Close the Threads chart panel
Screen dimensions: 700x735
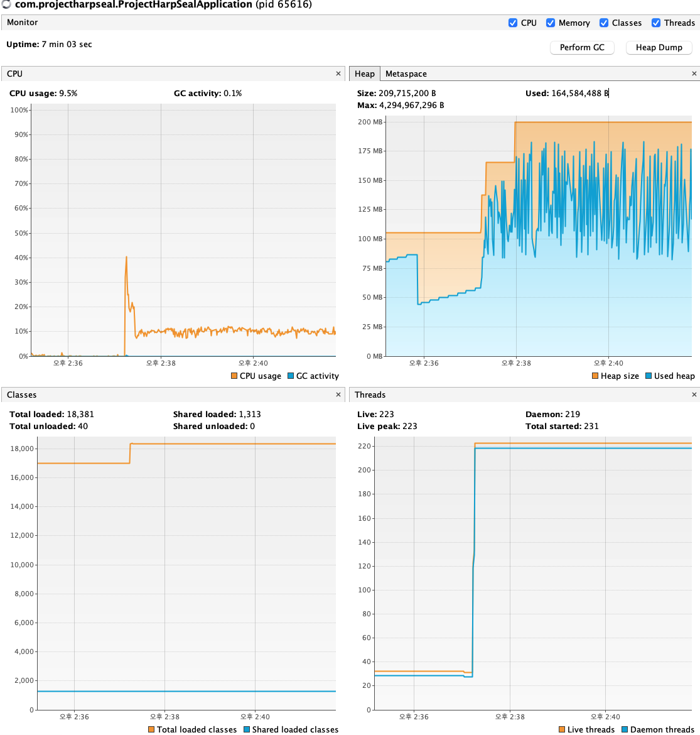694,395
